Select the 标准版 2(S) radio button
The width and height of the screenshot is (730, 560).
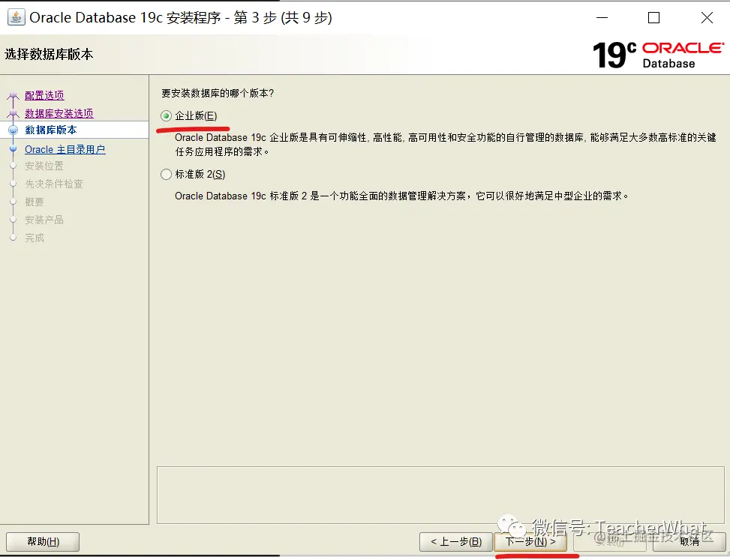pyautogui.click(x=167, y=175)
